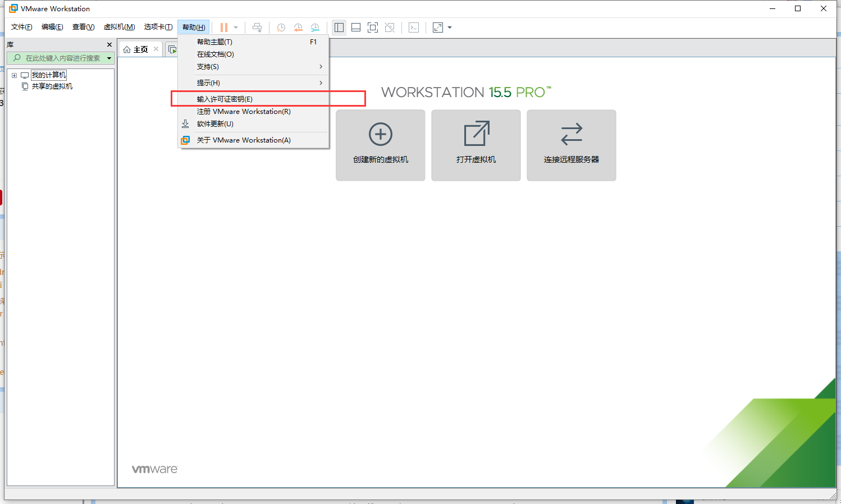This screenshot has height=504, width=841.
Task: Open the snapshot manager wrench-clock icon
Action: [315, 28]
